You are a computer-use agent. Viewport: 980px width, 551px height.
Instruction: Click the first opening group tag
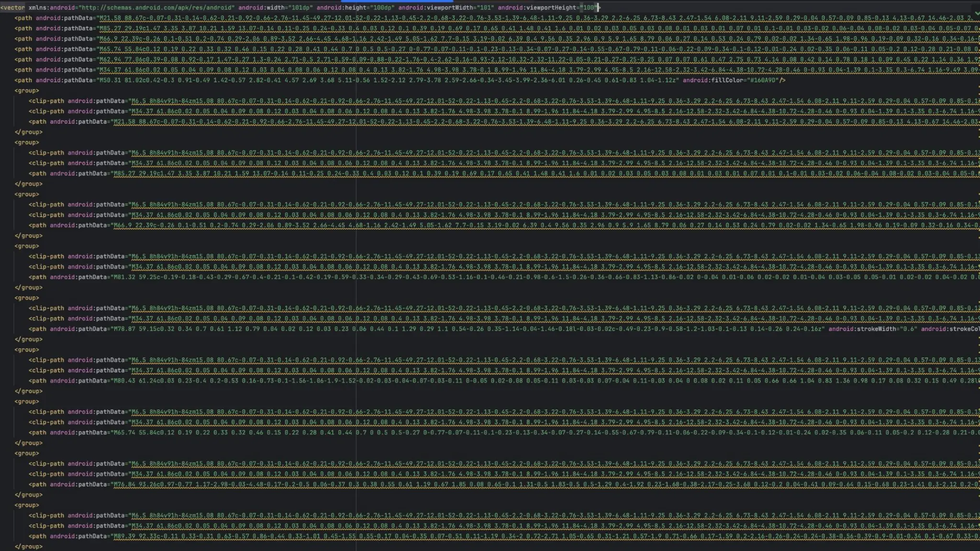27,91
